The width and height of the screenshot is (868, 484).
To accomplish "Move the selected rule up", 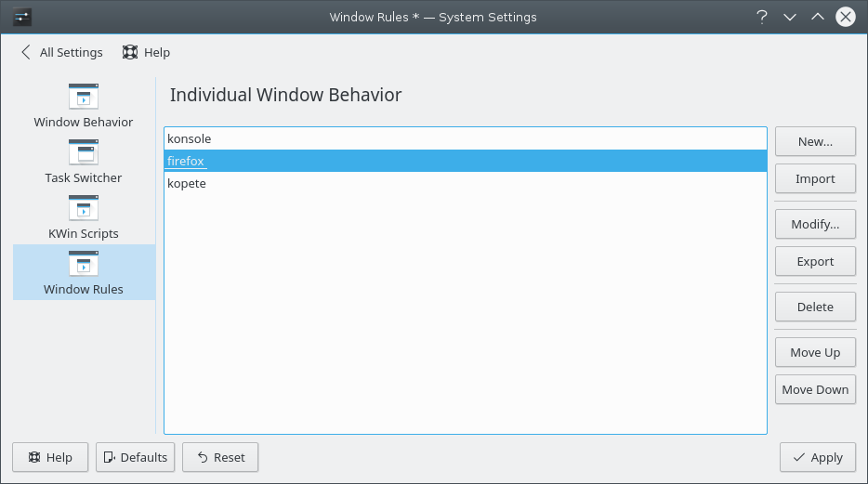I will [x=815, y=352].
